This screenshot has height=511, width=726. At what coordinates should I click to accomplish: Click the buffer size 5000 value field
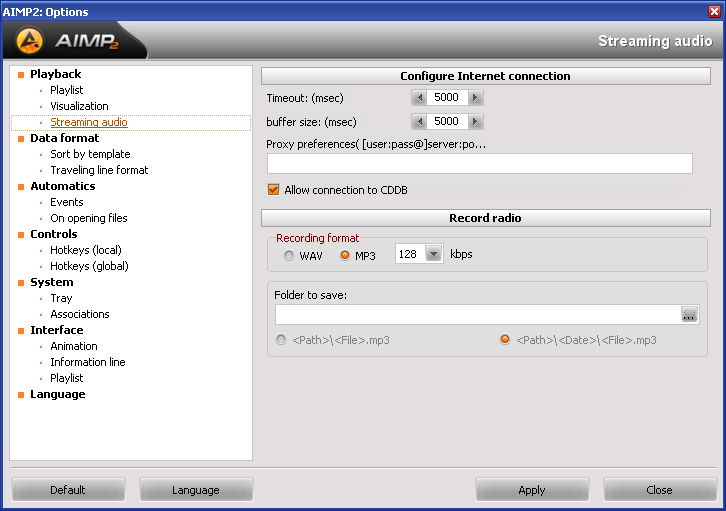click(447, 122)
